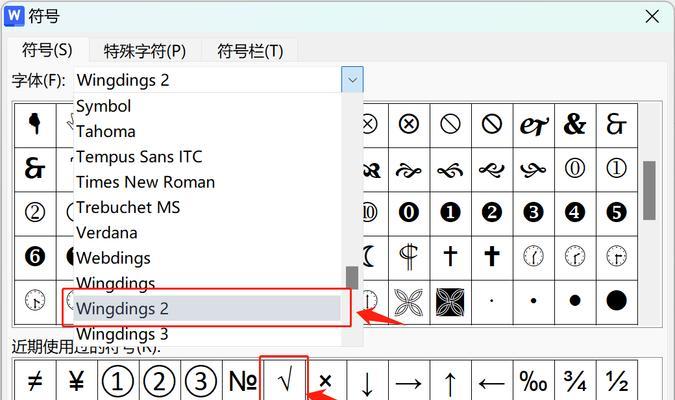This screenshot has width=675, height=400.
Task: Move the font list scrollbar thumb
Action: [x=352, y=278]
